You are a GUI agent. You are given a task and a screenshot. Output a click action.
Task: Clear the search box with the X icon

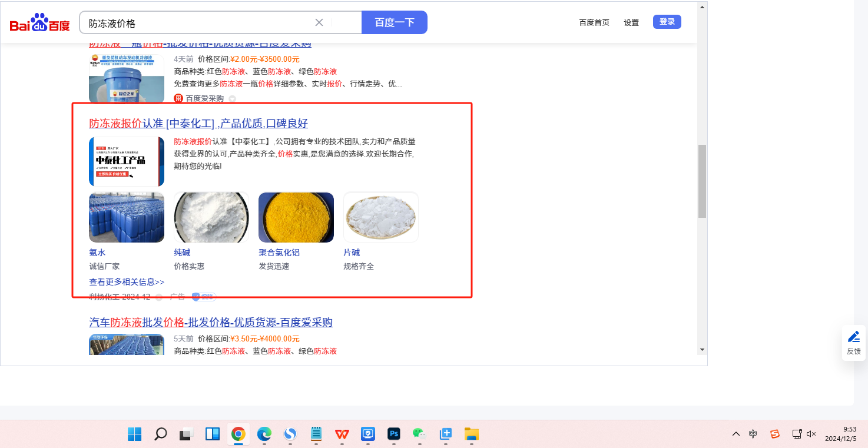(x=319, y=22)
